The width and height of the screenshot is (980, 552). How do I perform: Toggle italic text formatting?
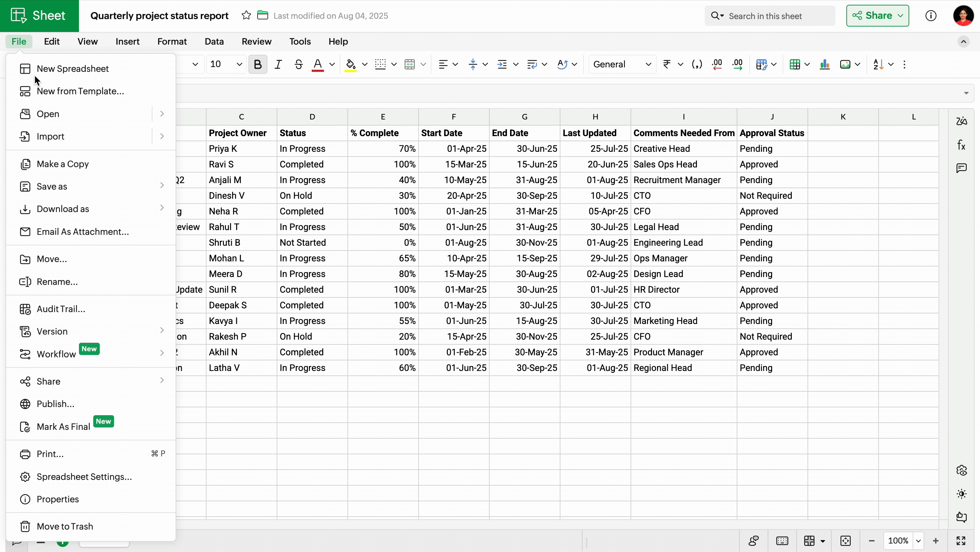(278, 64)
